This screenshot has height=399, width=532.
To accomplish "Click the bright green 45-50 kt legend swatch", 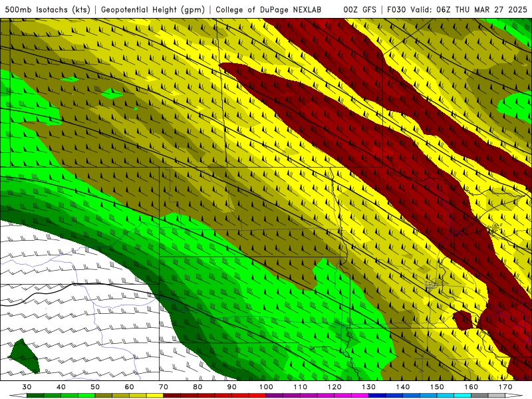I will (86, 396).
